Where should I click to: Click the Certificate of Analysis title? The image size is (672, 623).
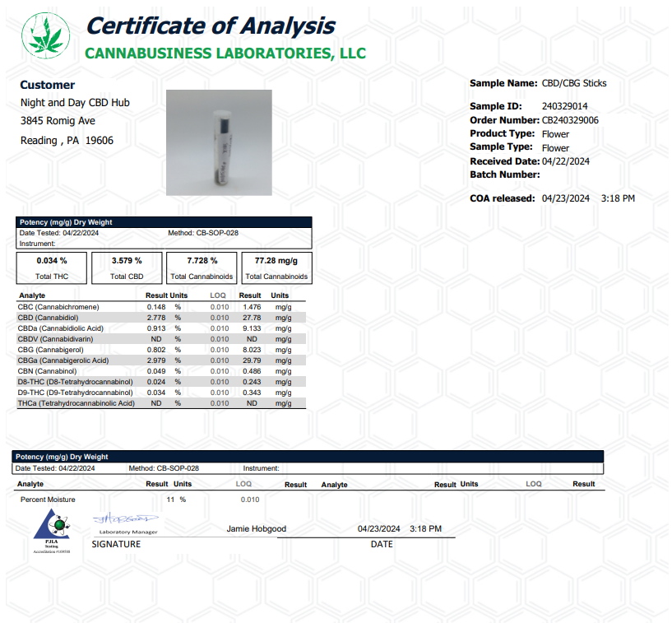(x=210, y=26)
